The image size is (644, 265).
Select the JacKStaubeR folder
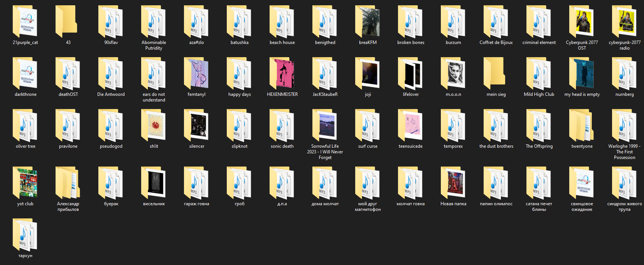(x=325, y=73)
